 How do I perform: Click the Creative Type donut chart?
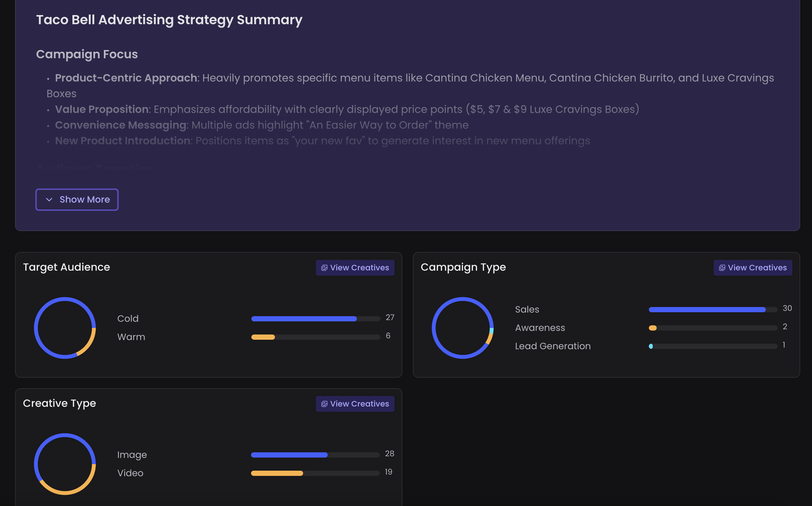coord(65,464)
